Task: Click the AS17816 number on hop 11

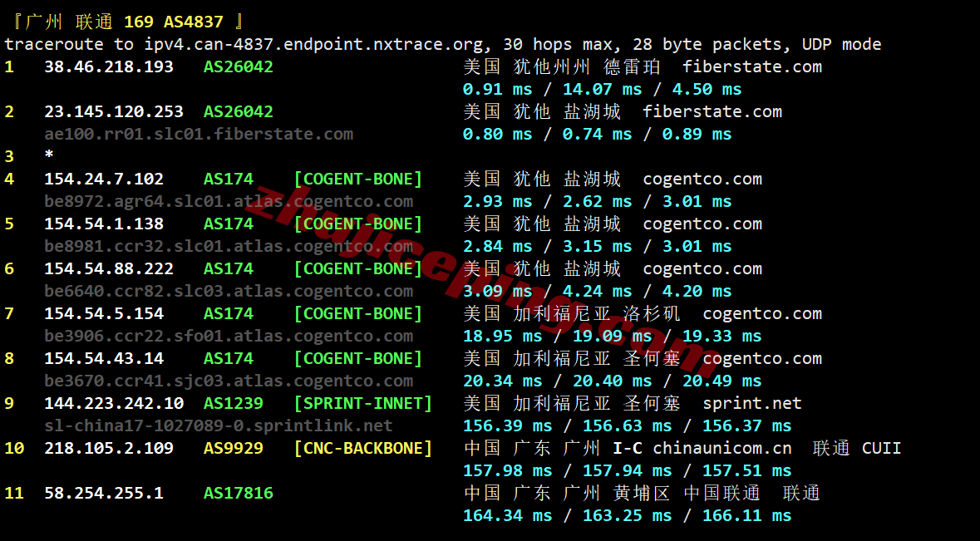Action: (239, 494)
